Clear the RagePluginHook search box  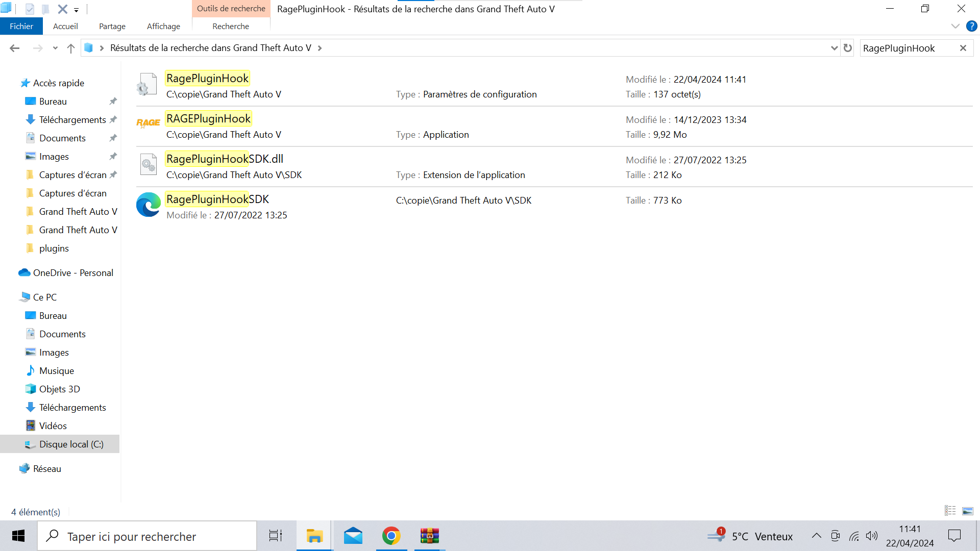[963, 48]
